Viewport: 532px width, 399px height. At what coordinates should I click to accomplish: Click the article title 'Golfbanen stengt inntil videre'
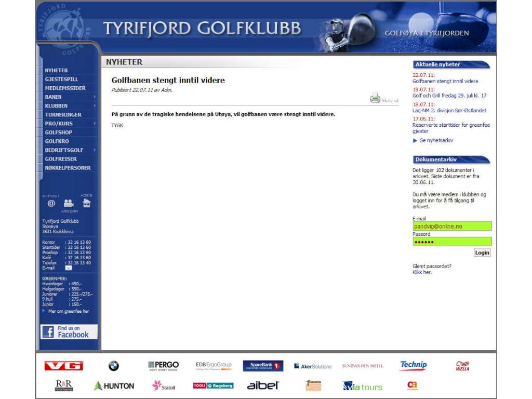pos(168,80)
